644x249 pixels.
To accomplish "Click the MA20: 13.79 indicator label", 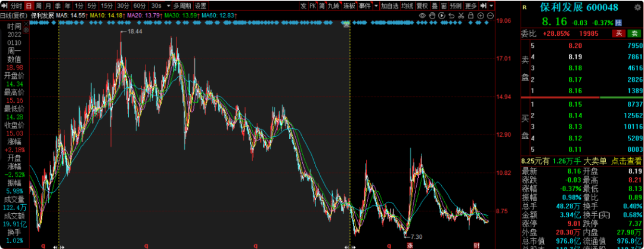I will (144, 16).
